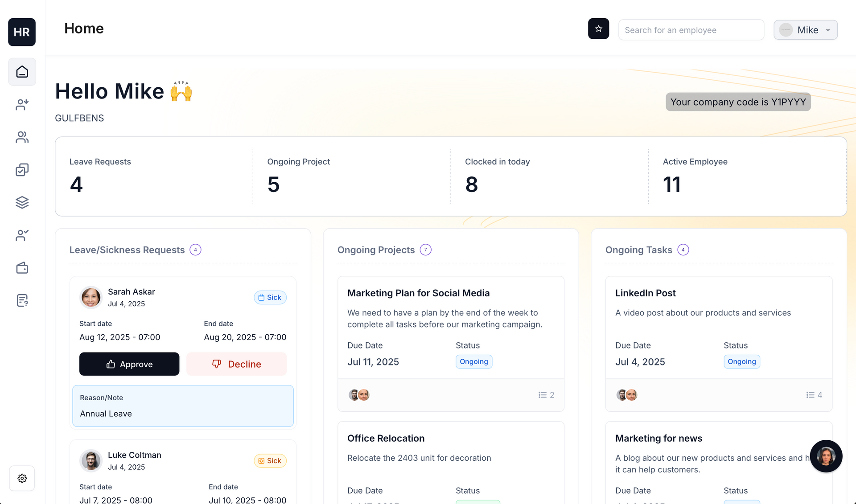Open the tasks checkbox sidebar icon
This screenshot has height=504, width=856.
tap(22, 170)
